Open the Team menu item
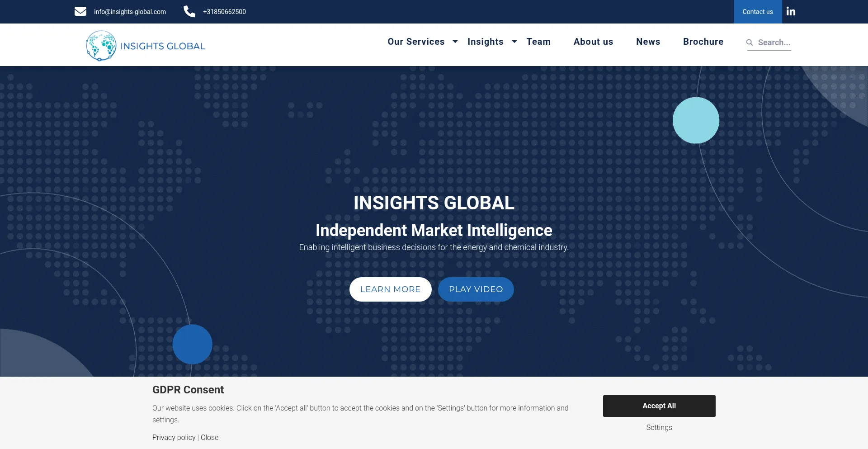Viewport: 868px width, 449px height. [x=538, y=42]
